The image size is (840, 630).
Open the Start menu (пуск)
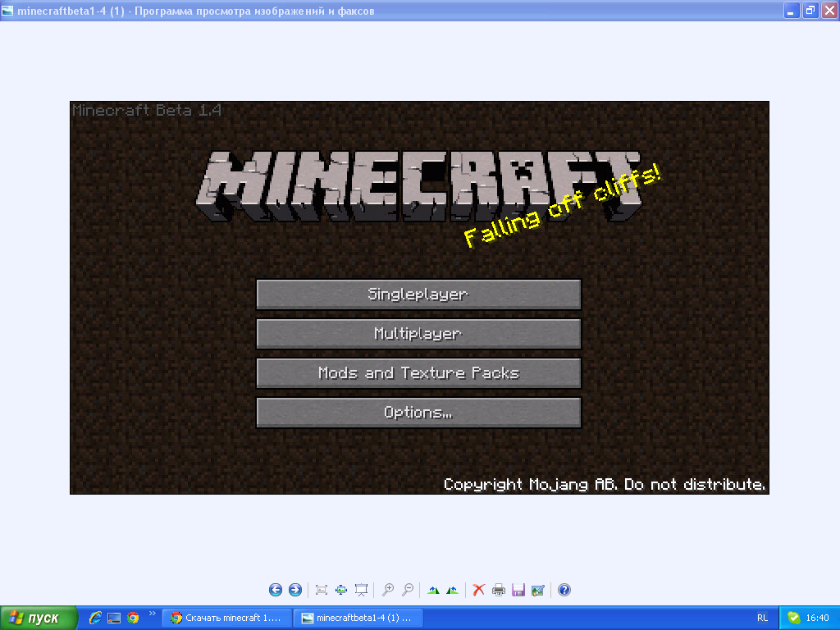coord(39,618)
